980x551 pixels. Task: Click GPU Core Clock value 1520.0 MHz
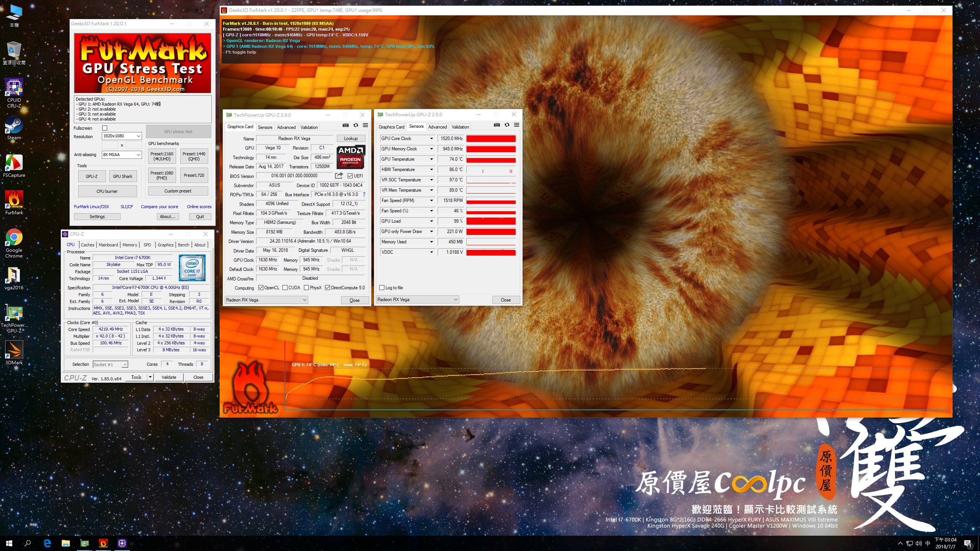(x=451, y=139)
